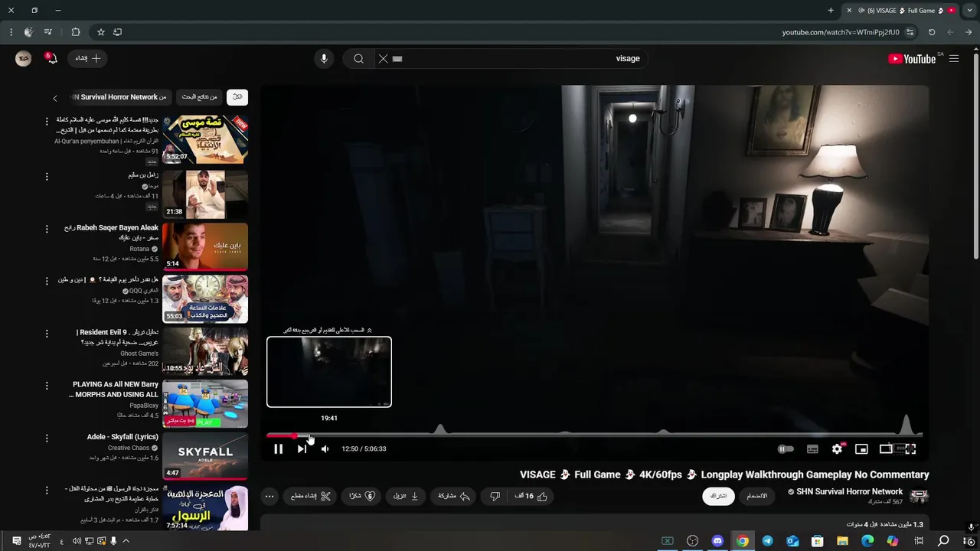Open the account avatar menu

[x=24, y=59]
